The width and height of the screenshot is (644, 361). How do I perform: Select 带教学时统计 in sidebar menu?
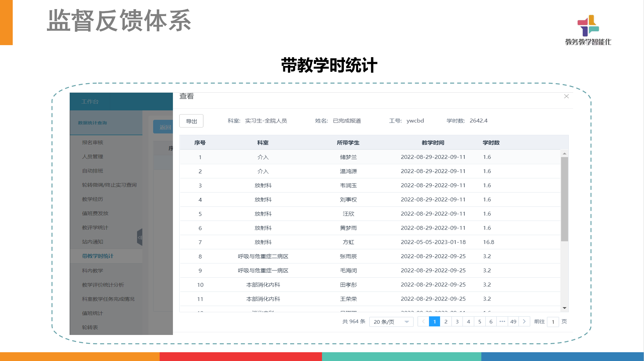coord(98,256)
